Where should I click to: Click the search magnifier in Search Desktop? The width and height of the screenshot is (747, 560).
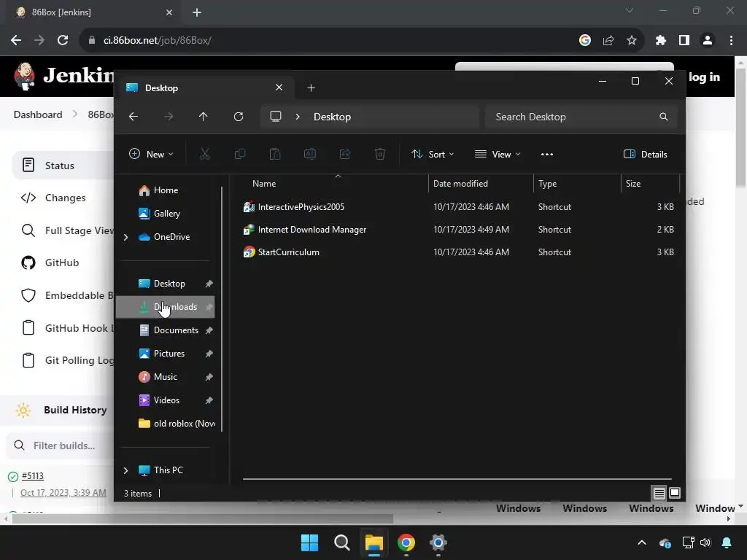click(664, 117)
